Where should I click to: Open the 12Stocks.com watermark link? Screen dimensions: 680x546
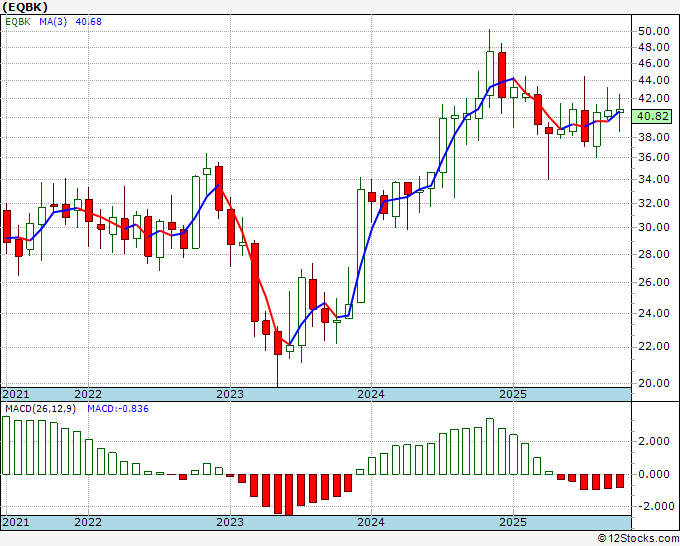click(636, 538)
